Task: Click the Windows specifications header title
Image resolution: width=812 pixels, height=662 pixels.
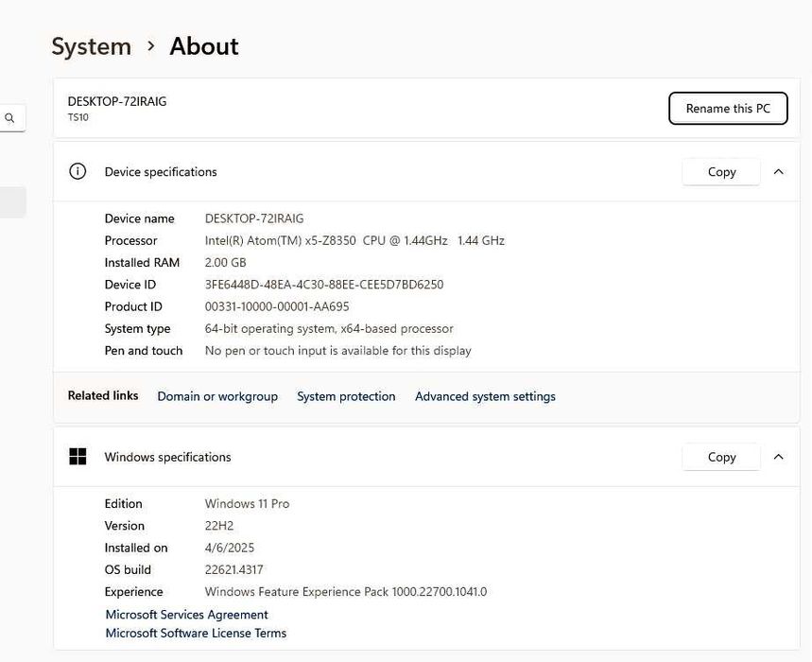Action: [x=167, y=457]
